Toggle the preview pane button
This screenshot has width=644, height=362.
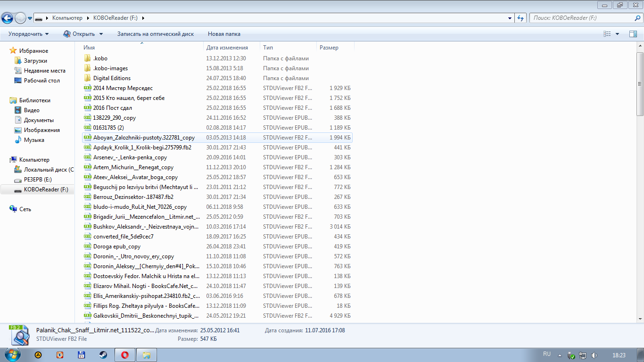(633, 34)
